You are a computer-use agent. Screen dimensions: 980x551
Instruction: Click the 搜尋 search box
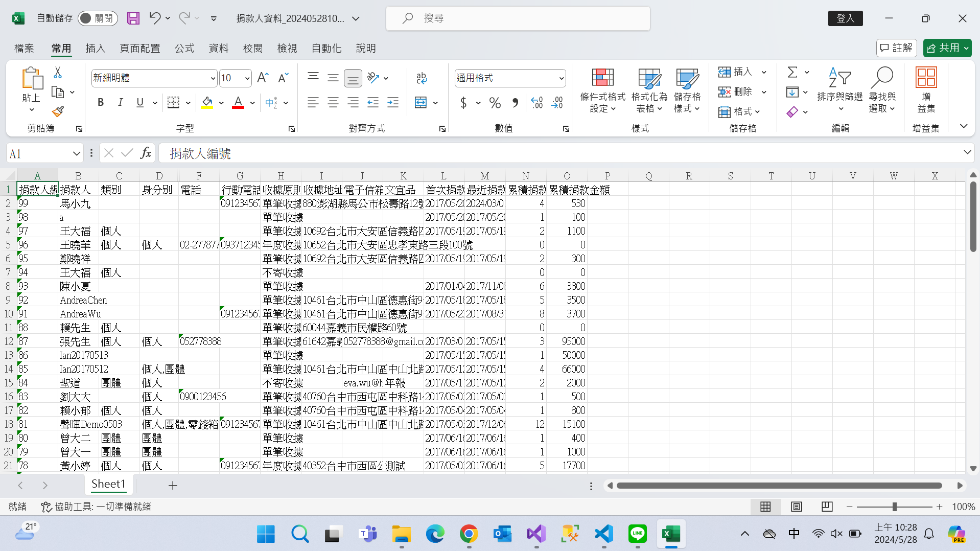coord(518,18)
